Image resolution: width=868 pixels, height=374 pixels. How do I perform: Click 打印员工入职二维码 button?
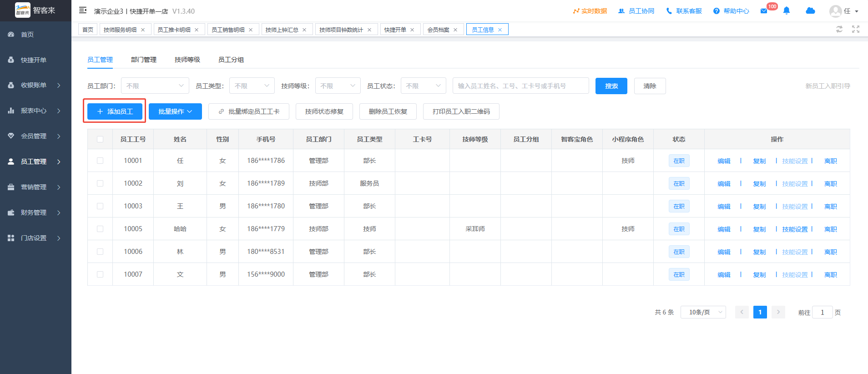pos(461,111)
